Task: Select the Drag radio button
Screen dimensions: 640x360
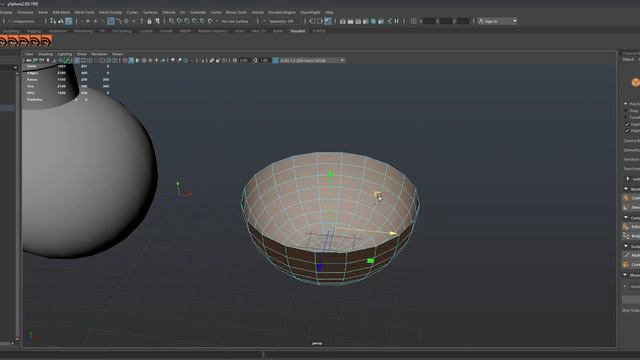Action: point(626,111)
